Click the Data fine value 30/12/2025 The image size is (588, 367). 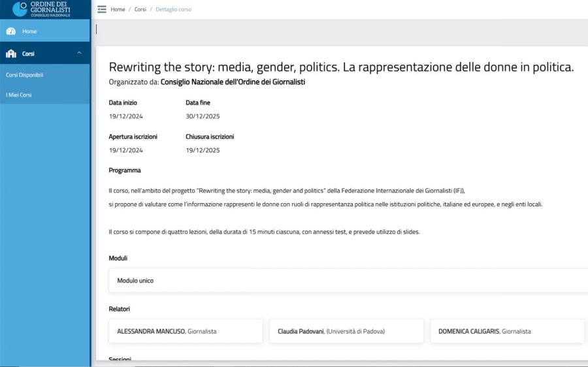pos(203,116)
